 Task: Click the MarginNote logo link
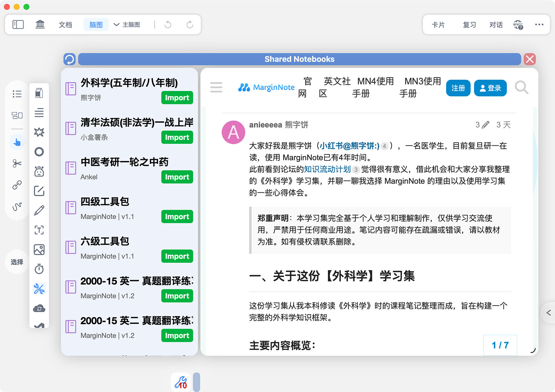tap(266, 87)
